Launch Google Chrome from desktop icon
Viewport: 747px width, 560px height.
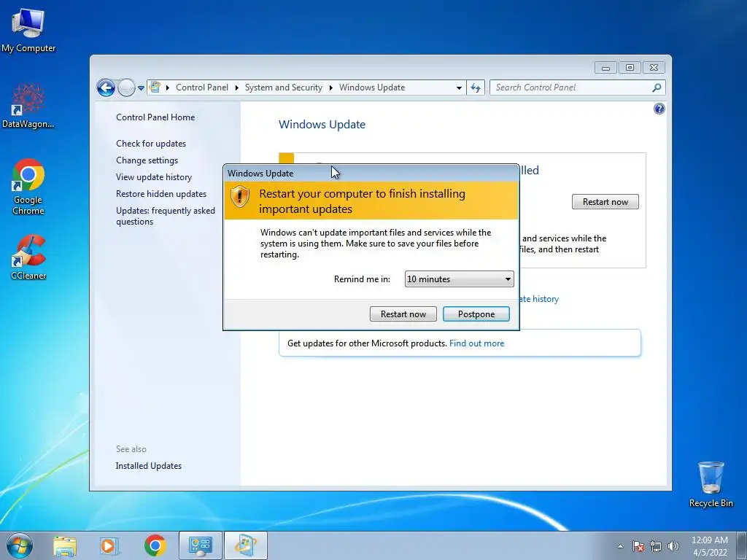tap(28, 187)
